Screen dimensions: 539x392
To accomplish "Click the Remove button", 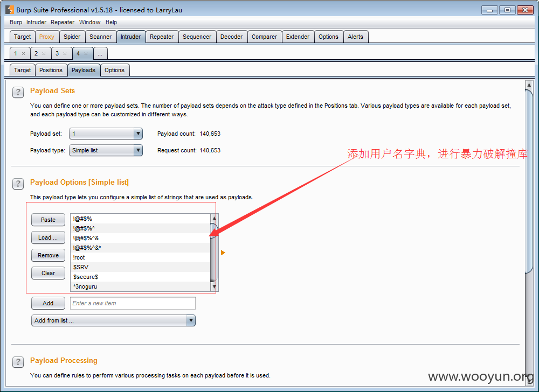I will [48, 255].
